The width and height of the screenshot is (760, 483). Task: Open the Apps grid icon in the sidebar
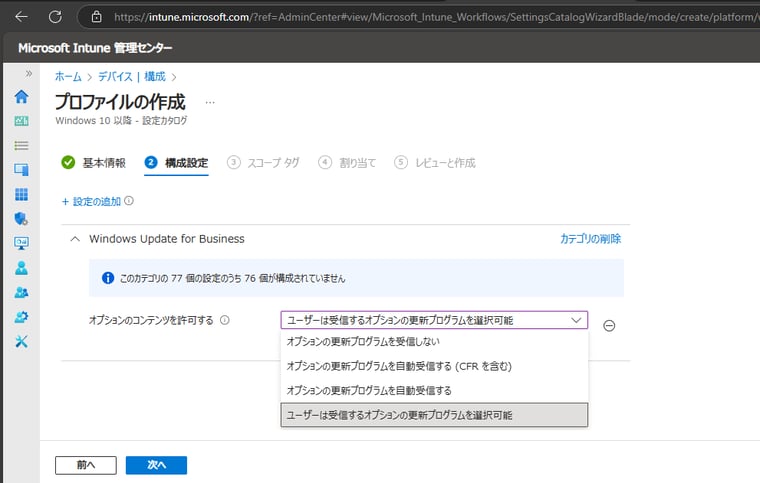click(x=21, y=194)
